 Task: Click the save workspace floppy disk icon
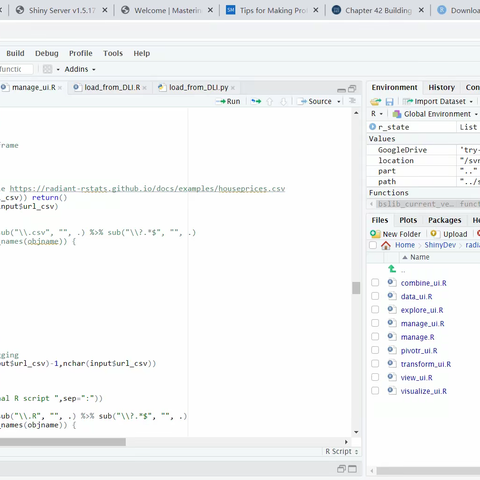(389, 101)
